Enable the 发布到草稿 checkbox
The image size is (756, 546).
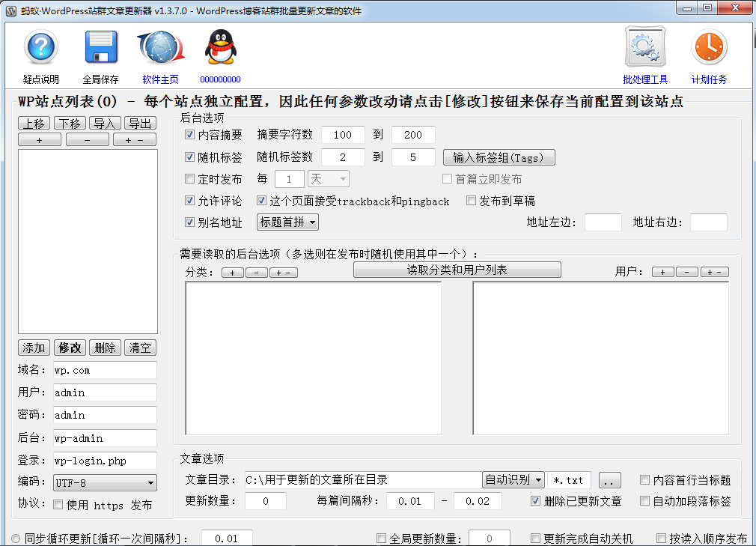[471, 200]
